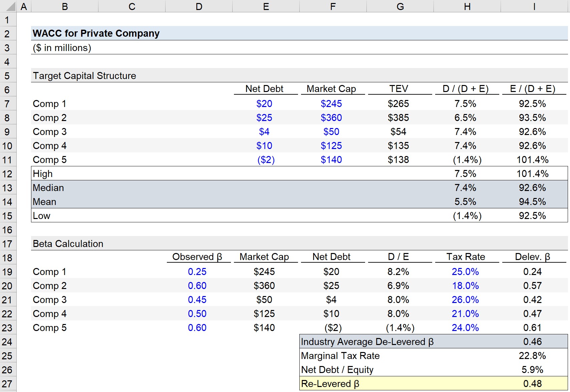
Task: Select Comp 5 delevered beta 0.61
Action: click(533, 328)
